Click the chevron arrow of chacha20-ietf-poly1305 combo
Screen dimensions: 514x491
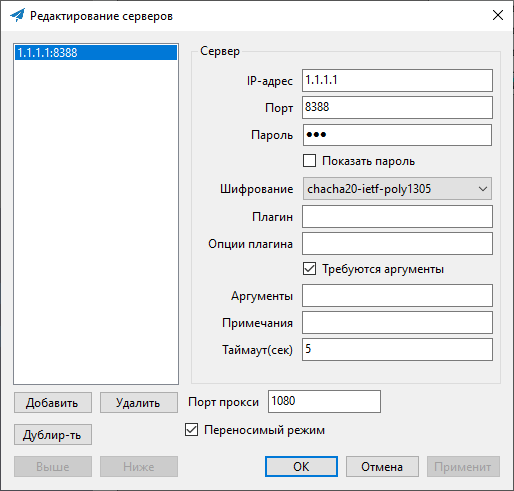click(483, 189)
